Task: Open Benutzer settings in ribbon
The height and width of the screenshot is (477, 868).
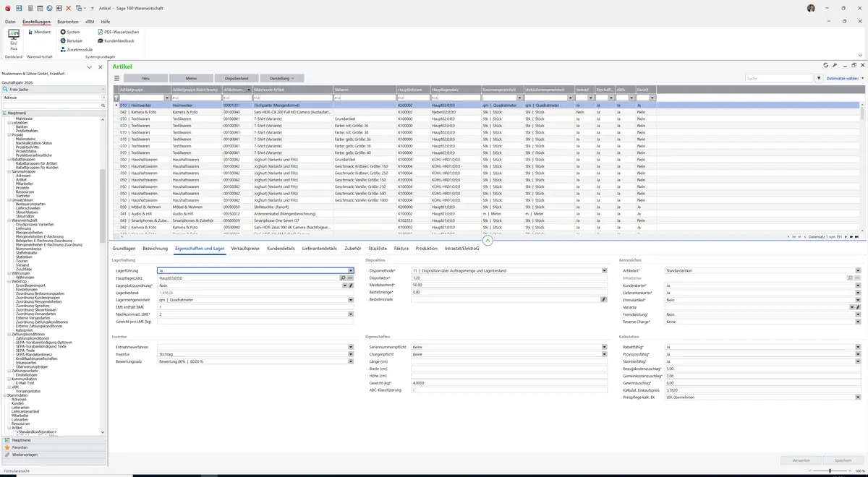Action: (72, 40)
